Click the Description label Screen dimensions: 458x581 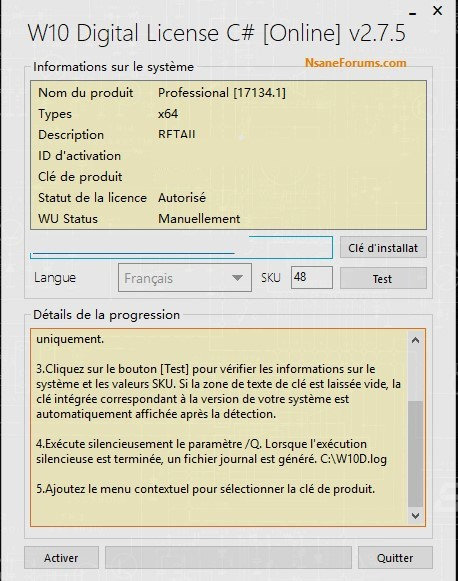coord(71,135)
